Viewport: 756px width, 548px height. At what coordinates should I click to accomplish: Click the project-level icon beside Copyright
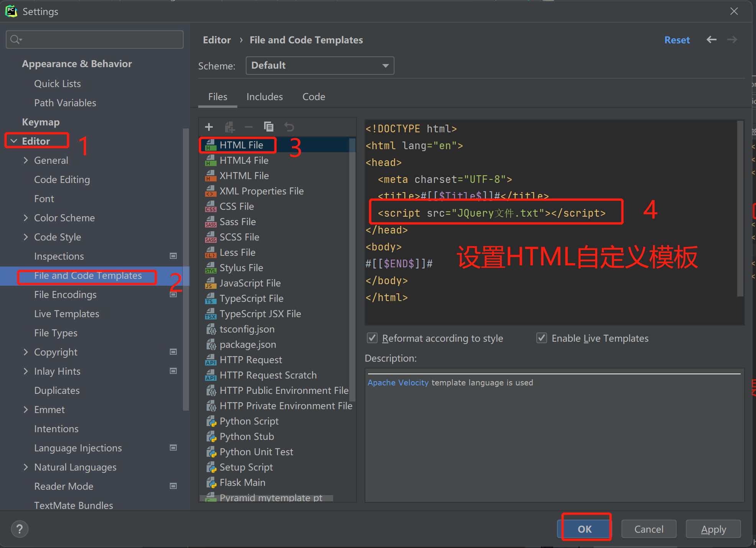point(173,352)
